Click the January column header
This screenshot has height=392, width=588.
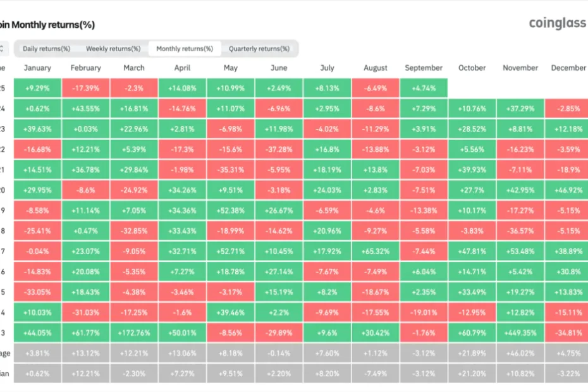point(37,68)
